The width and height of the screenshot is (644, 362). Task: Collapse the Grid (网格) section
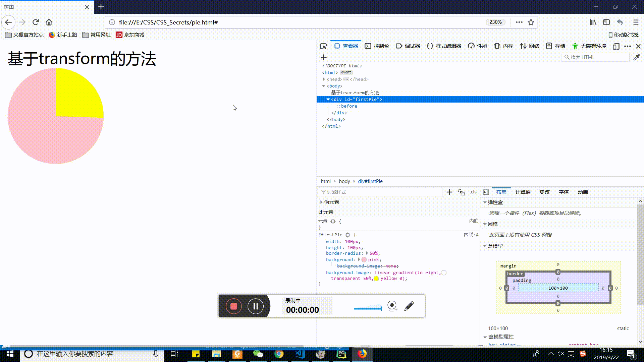(485, 224)
